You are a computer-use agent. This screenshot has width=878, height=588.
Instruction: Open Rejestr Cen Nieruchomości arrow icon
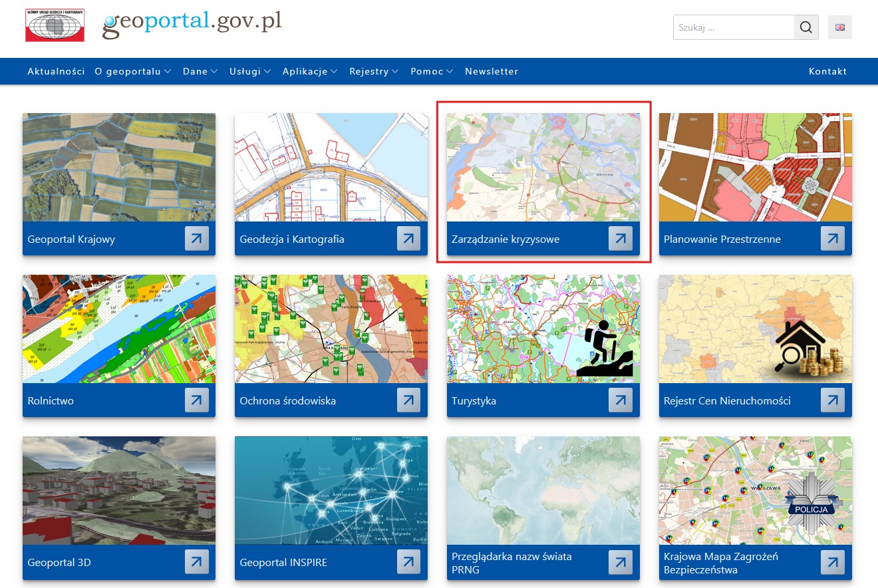click(x=832, y=400)
